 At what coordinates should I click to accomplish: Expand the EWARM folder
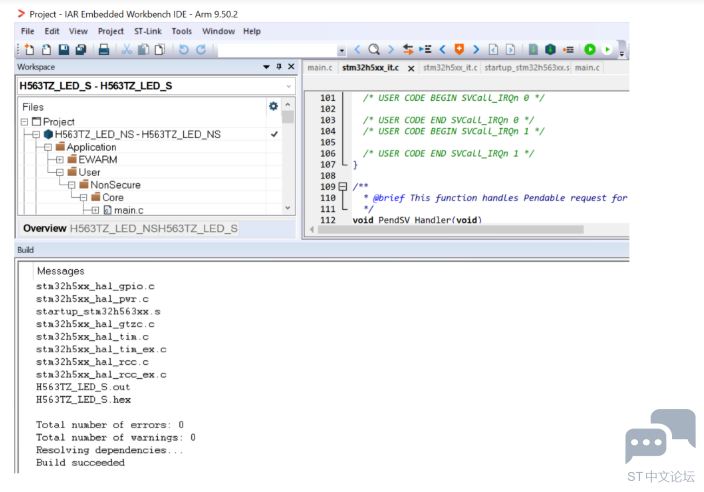coord(60,160)
